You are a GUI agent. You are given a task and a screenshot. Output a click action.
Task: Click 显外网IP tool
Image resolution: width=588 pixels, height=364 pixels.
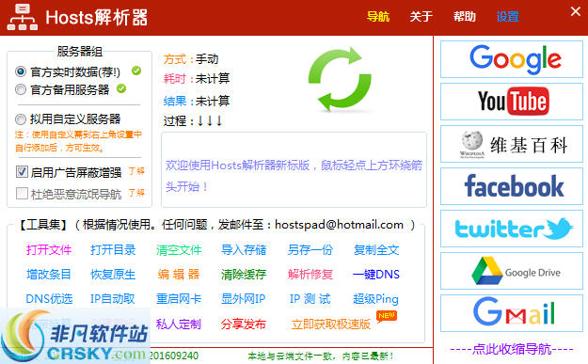(244, 299)
